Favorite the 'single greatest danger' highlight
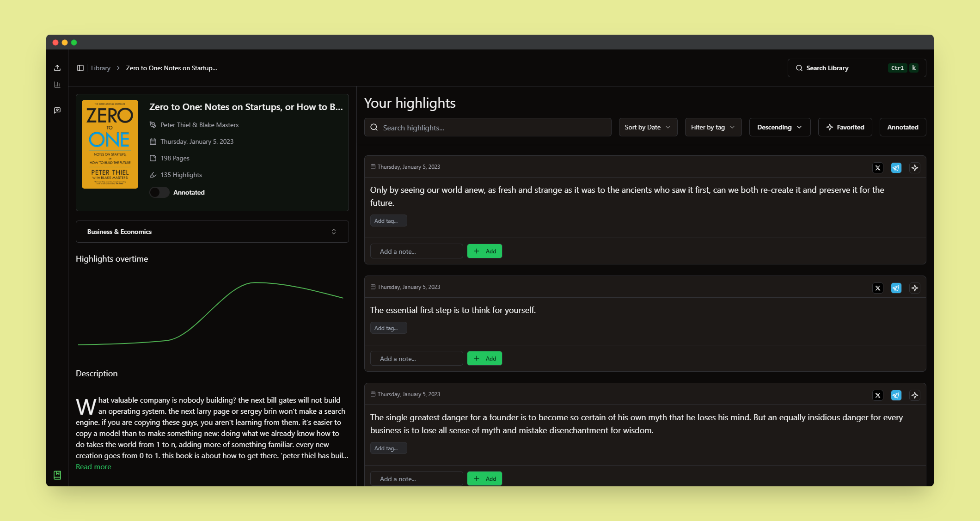 pos(915,395)
